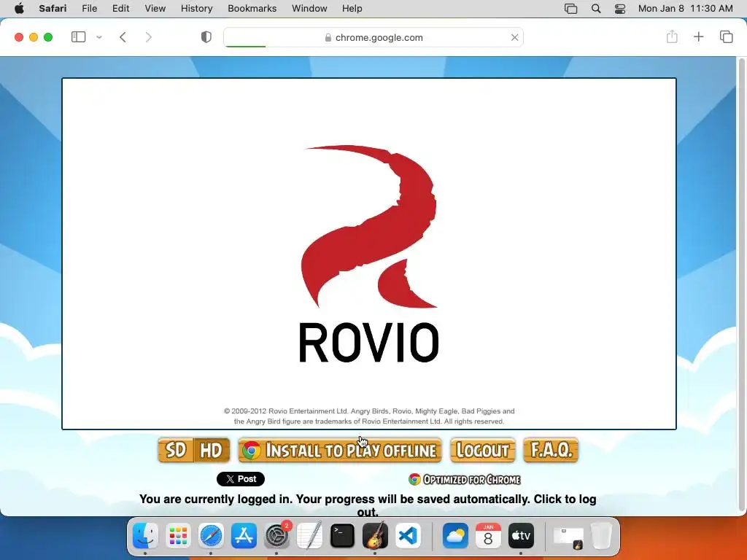Viewport: 747px width, 560px height.
Task: Open the Share menu in Safari
Action: [672, 36]
